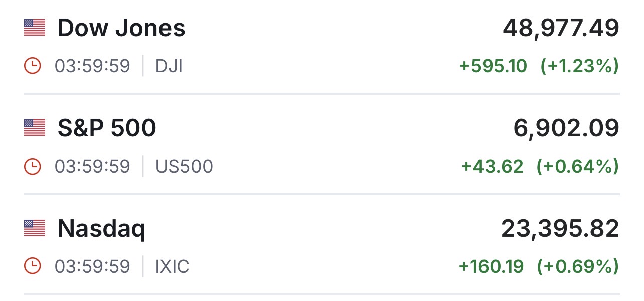Click the 03:59:59 timestamp in Nasdaq row
644x301 pixels.
point(92,267)
